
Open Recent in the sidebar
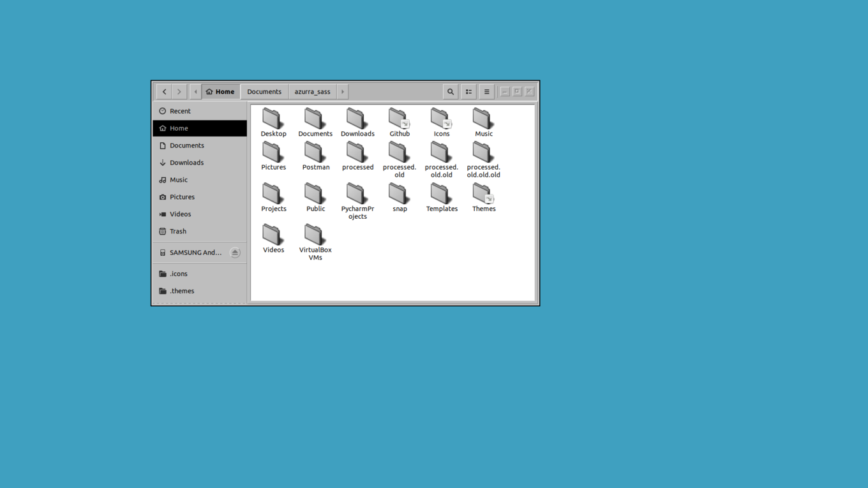(x=200, y=111)
